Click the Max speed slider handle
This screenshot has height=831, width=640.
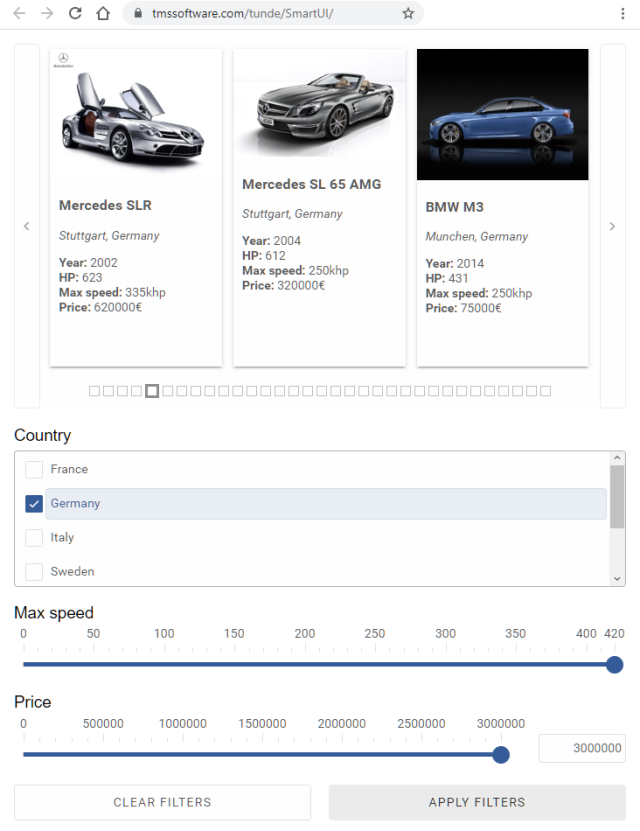[x=613, y=664]
